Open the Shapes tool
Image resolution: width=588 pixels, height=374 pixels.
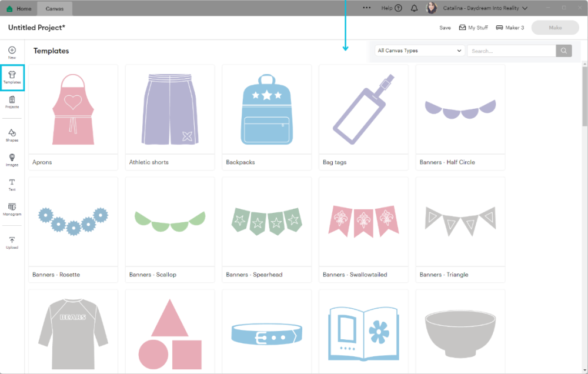click(12, 135)
